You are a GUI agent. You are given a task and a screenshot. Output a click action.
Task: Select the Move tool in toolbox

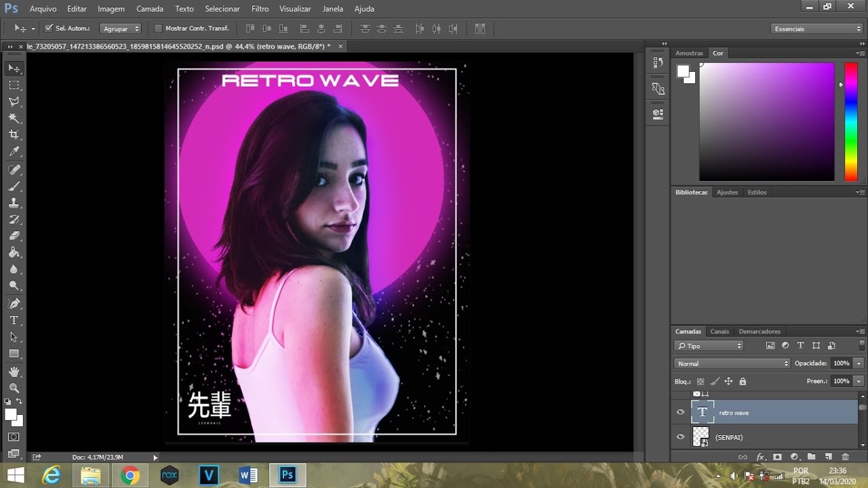pos(14,68)
